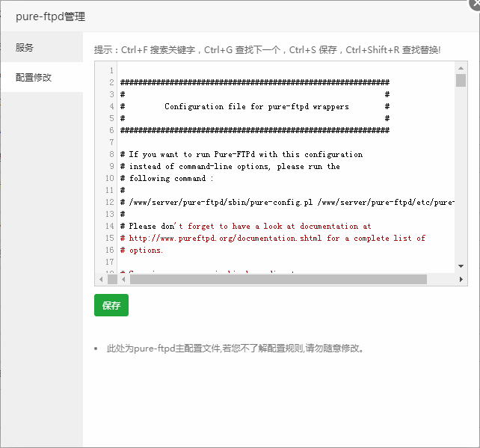The height and width of the screenshot is (448, 480).
Task: Click line 8 text 'If you want to run Pure-FTPd'
Action: tap(192, 154)
